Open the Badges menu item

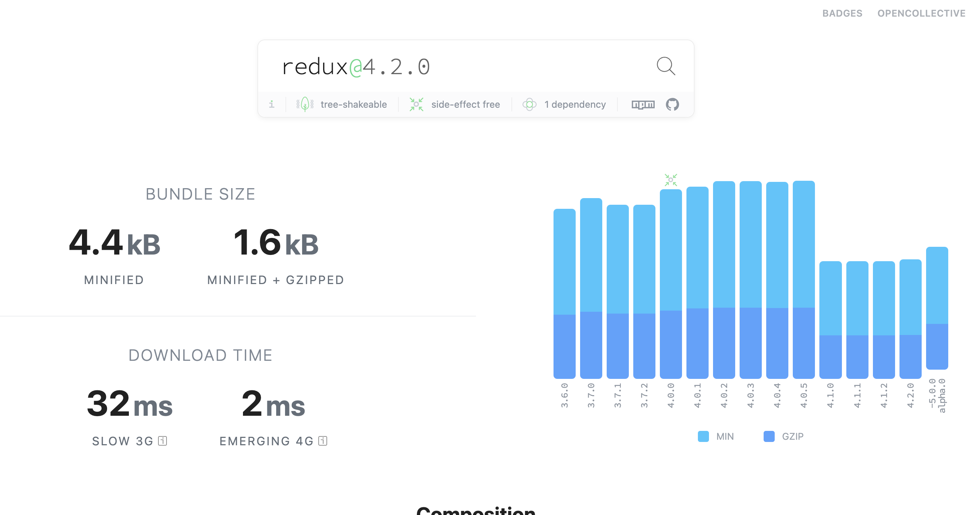click(x=842, y=13)
